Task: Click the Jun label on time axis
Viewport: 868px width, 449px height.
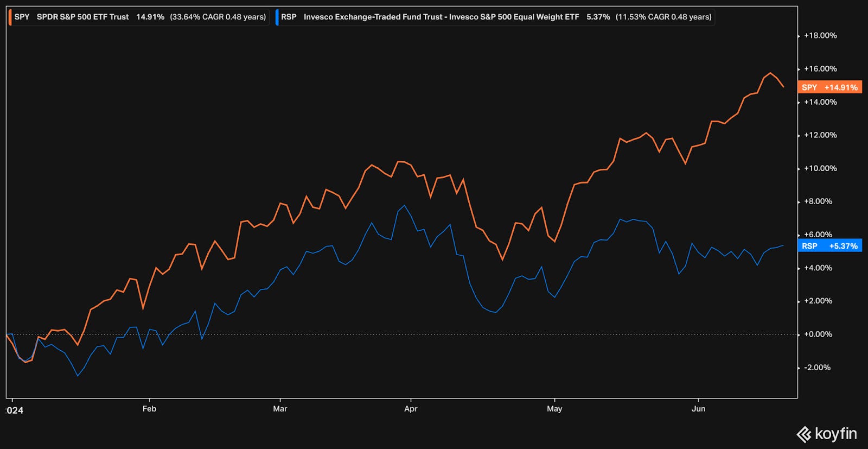Action: 698,408
